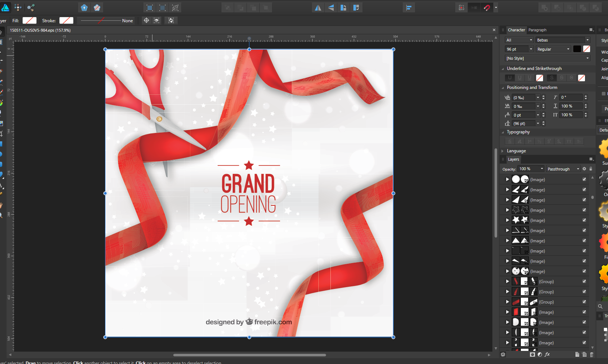Image resolution: width=608 pixels, height=364 pixels.
Task: Select the Layers panel tab
Action: (513, 159)
